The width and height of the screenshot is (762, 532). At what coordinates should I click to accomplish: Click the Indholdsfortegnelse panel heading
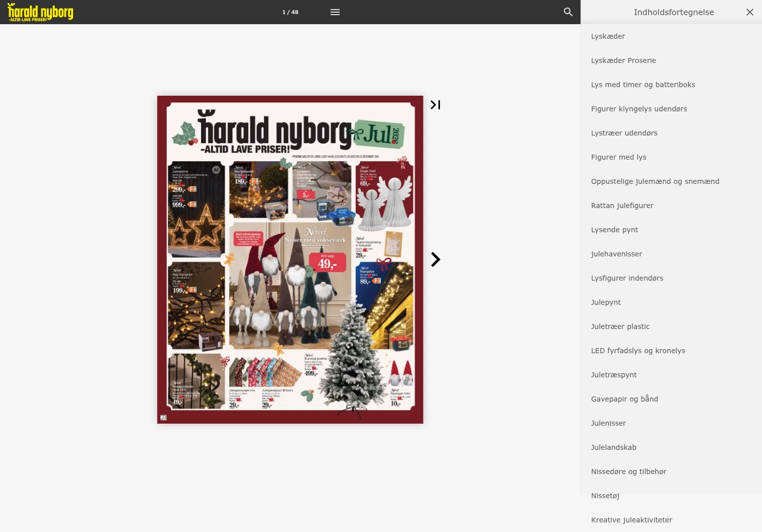(x=674, y=12)
